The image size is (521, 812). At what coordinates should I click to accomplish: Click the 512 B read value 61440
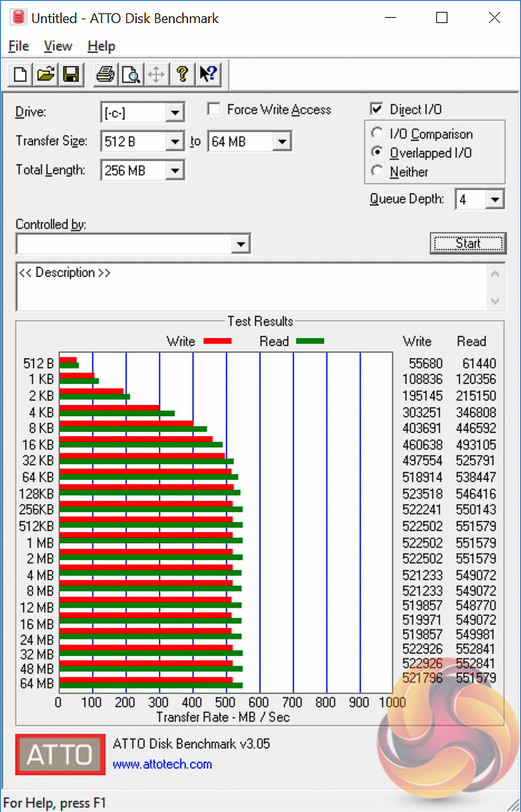coord(479,363)
